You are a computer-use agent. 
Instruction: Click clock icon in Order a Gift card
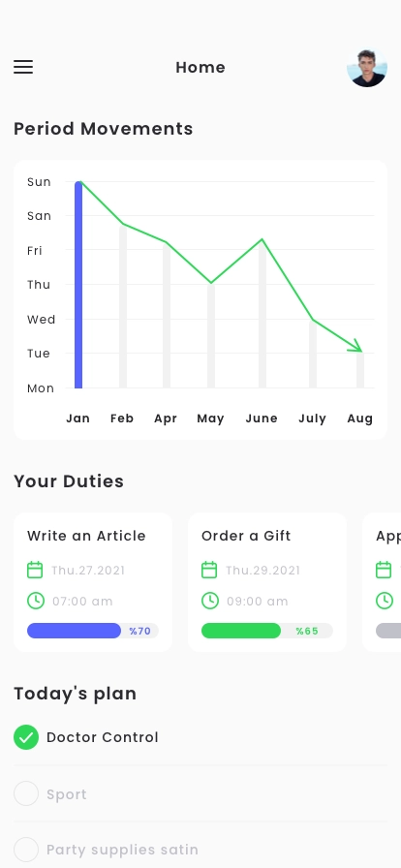(x=210, y=601)
